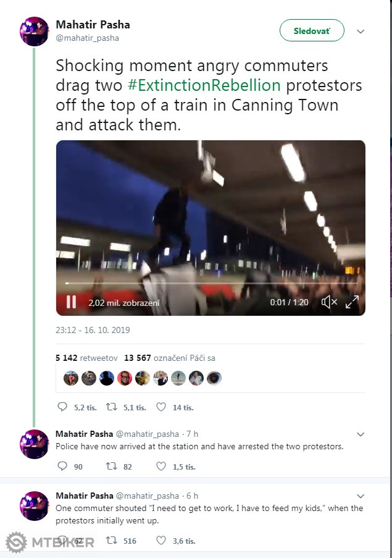The width and height of the screenshot is (392, 558).
Task: Pause the video in the tweet
Action: 72,302
